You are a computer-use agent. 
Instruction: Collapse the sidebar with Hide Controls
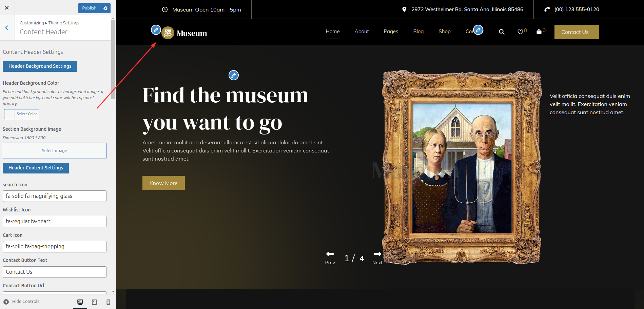[x=22, y=302]
